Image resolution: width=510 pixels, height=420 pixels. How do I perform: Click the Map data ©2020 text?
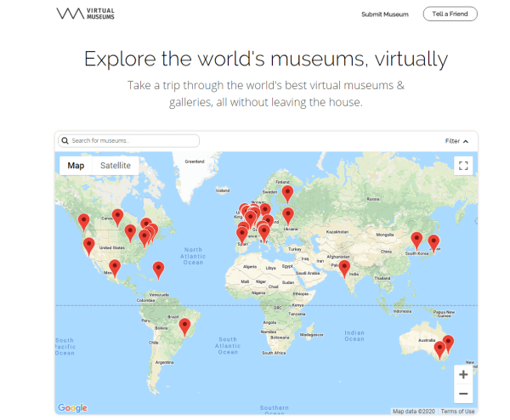point(414,411)
